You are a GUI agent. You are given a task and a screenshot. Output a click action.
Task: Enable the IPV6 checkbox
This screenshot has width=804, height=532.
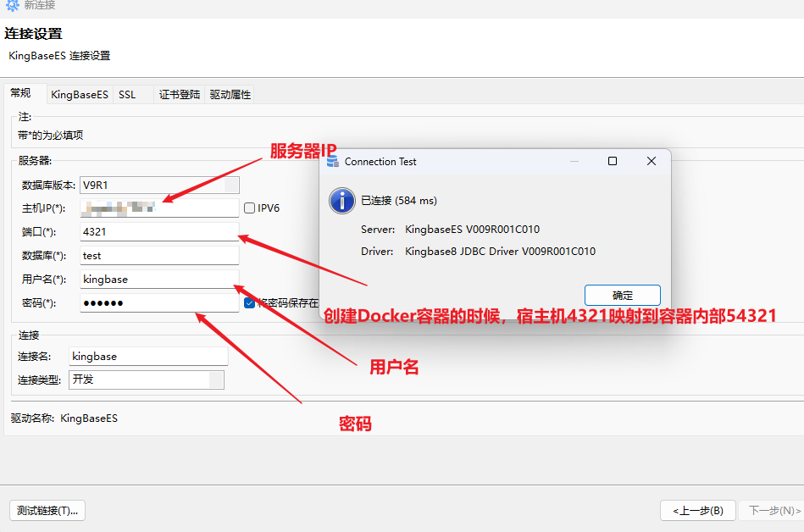click(x=250, y=208)
